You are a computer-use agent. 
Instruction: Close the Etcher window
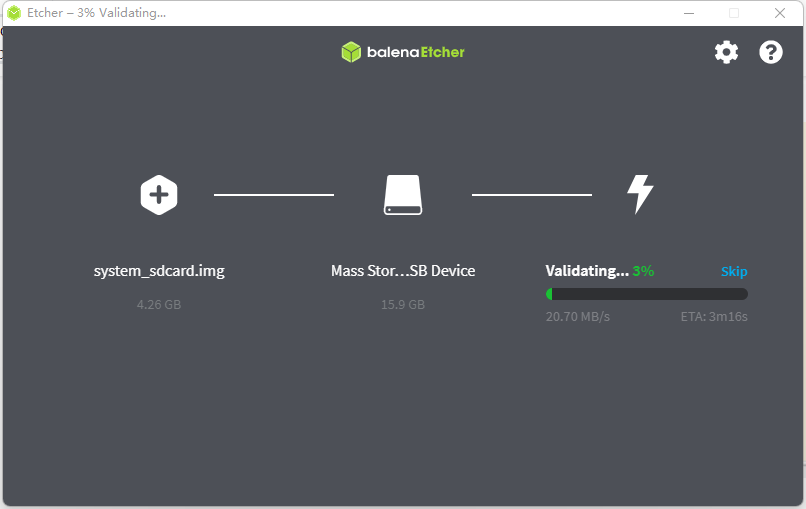click(x=780, y=13)
